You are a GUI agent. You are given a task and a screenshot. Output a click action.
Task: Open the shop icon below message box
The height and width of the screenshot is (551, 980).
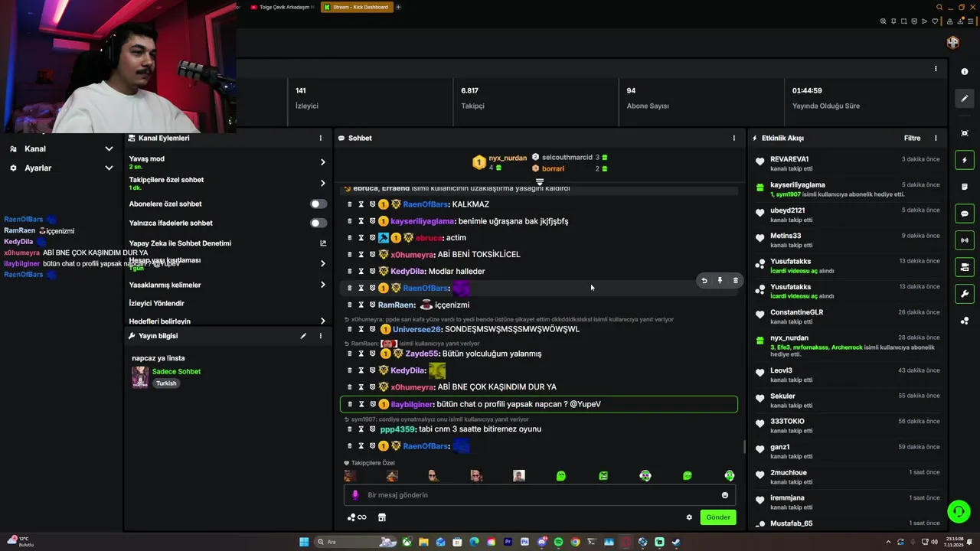point(382,517)
